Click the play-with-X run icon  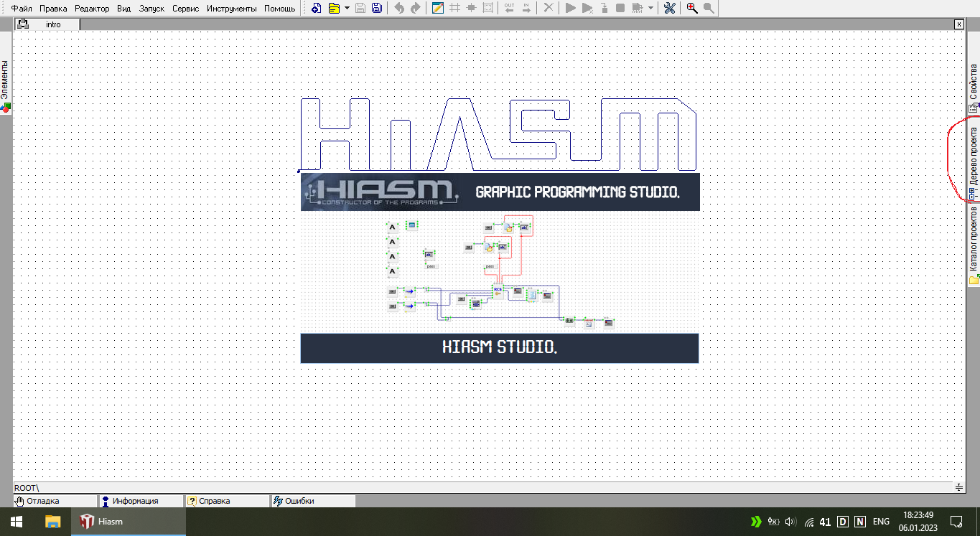(587, 9)
